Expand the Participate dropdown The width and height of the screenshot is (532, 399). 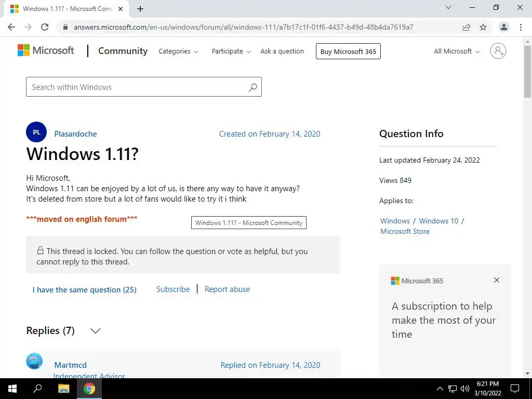(231, 51)
